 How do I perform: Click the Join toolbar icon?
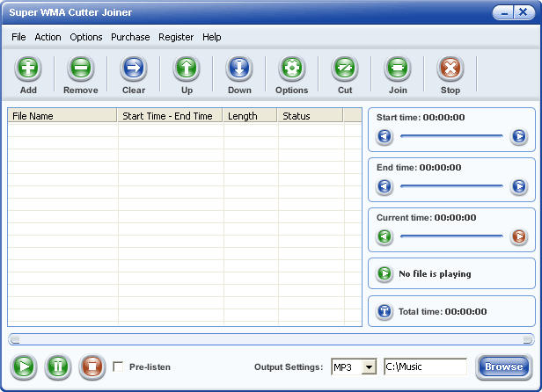[x=397, y=69]
